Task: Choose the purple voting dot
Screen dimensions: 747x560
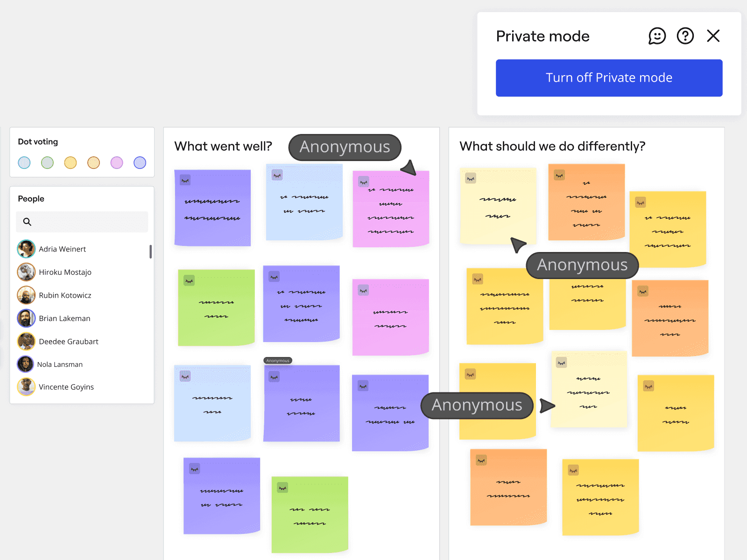Action: coord(140,162)
